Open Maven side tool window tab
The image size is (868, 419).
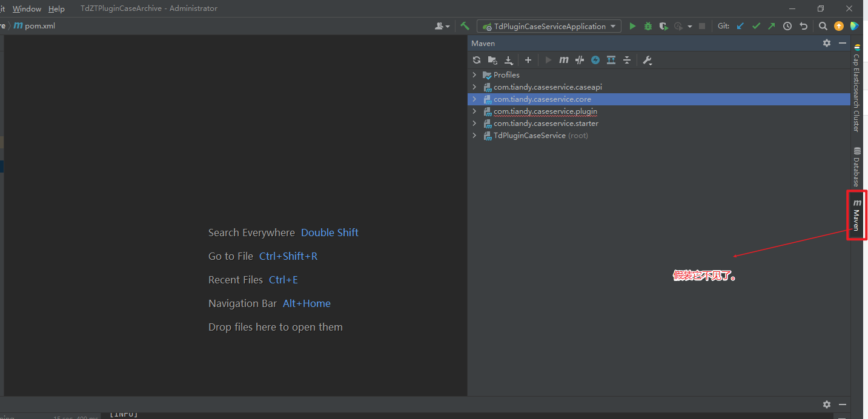click(x=856, y=215)
